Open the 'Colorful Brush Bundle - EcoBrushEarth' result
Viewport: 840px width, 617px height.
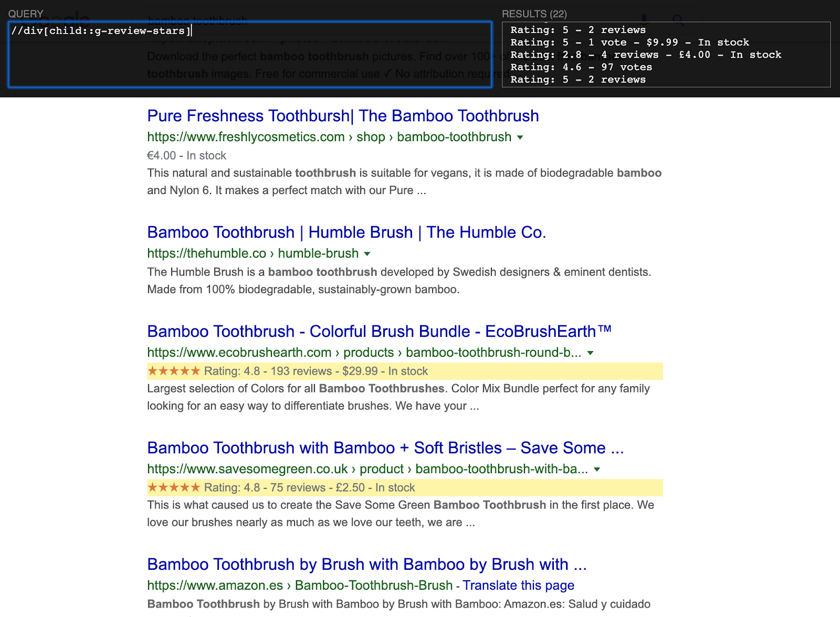point(379,331)
